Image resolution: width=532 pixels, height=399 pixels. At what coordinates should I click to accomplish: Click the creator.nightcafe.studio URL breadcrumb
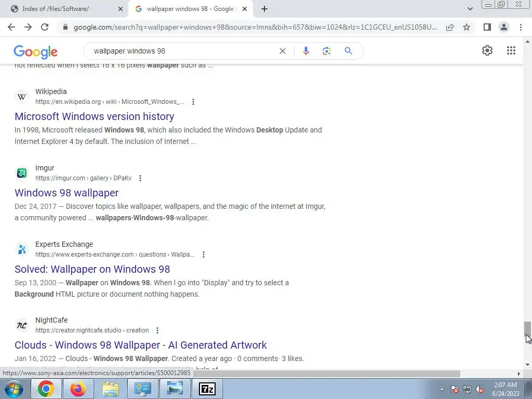(92, 330)
